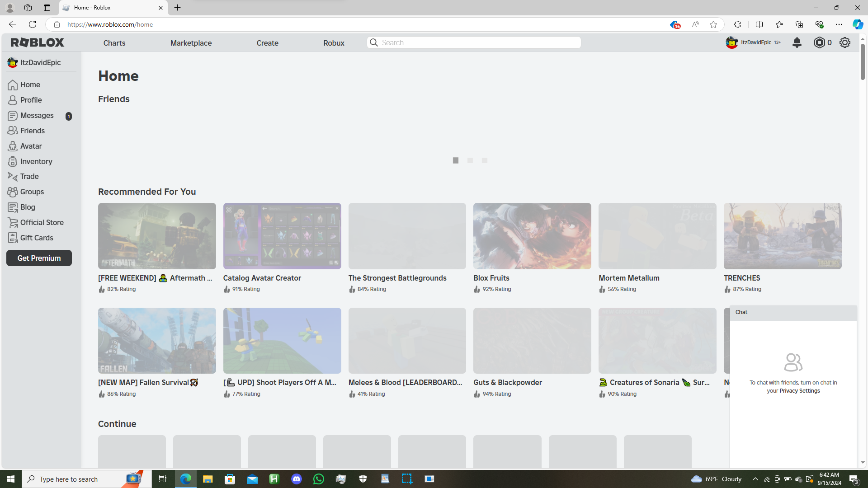Image resolution: width=868 pixels, height=488 pixels.
Task: Open Read Aloud icon in address bar
Action: [x=695, y=24]
